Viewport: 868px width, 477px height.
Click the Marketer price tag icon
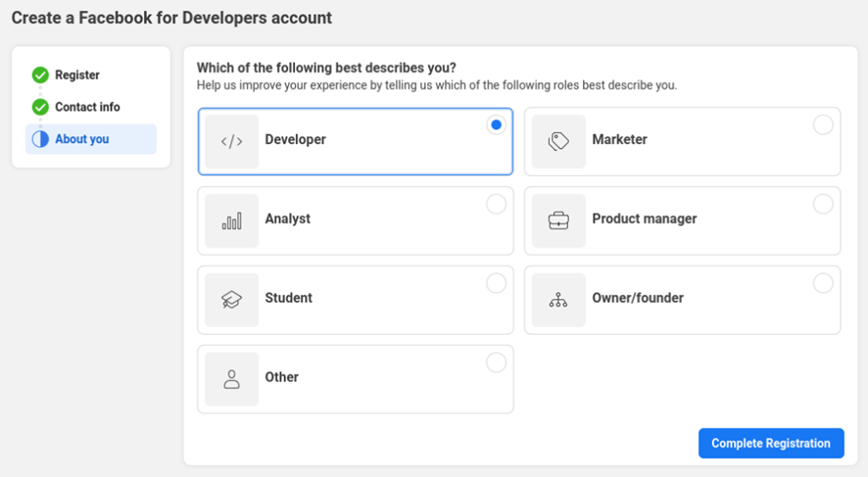pos(558,141)
